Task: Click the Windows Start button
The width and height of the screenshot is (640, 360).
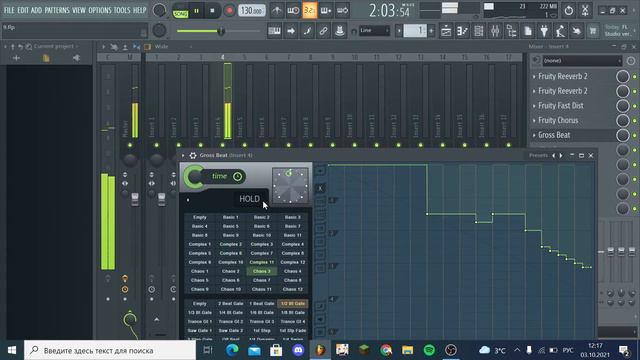Action: tap(12, 350)
